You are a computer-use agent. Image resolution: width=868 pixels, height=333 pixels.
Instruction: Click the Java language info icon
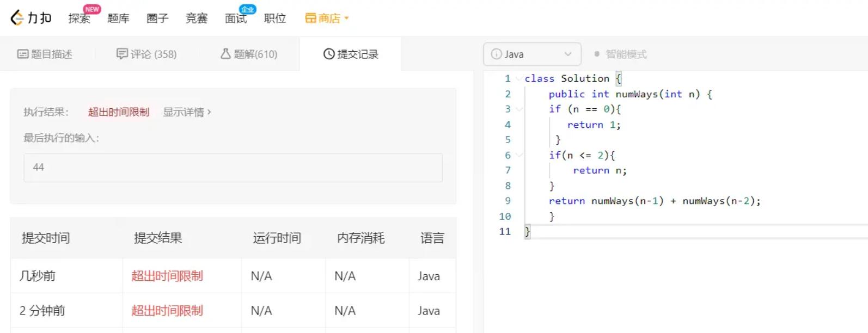(496, 54)
